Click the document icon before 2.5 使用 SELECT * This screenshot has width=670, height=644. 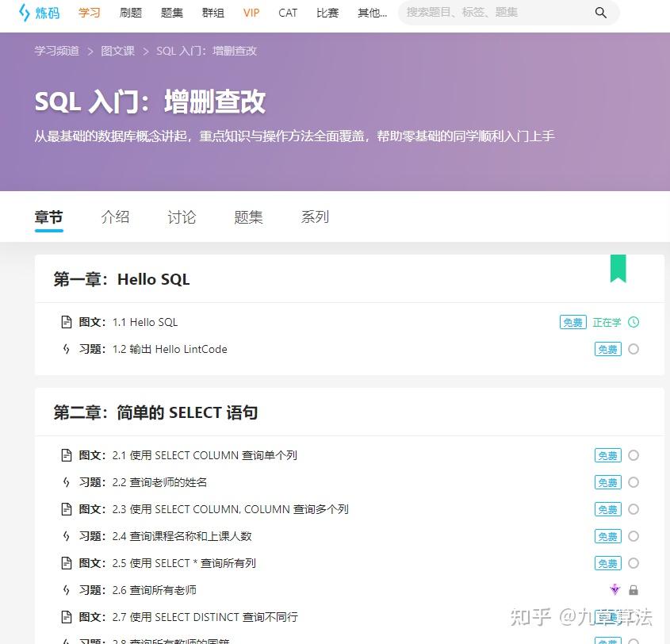(67, 563)
